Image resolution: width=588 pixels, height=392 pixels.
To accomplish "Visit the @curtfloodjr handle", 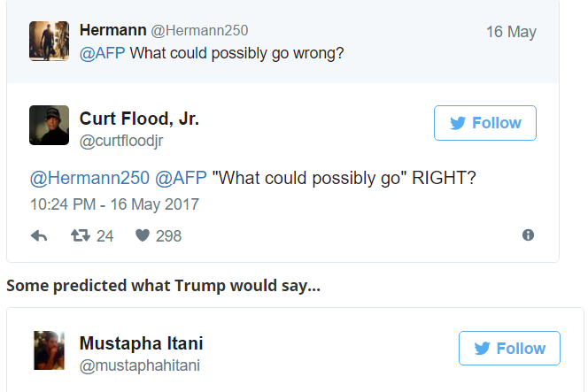I will click(121, 140).
